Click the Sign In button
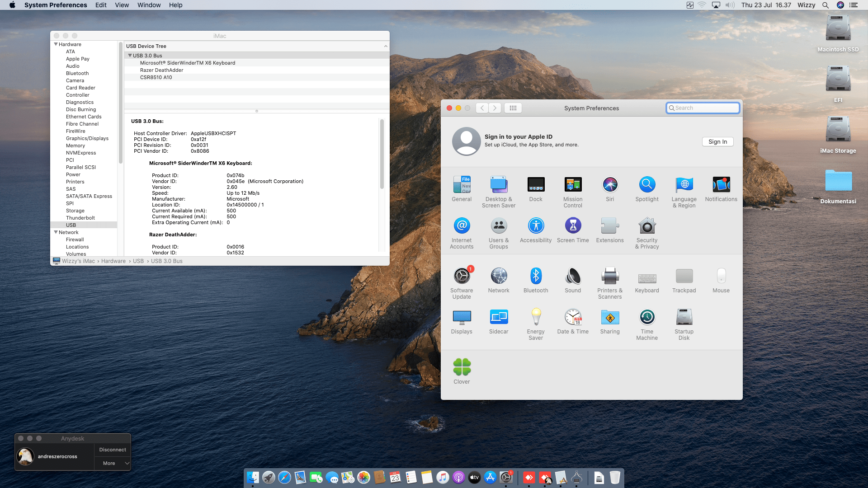Viewport: 868px width, 488px height. tap(717, 142)
